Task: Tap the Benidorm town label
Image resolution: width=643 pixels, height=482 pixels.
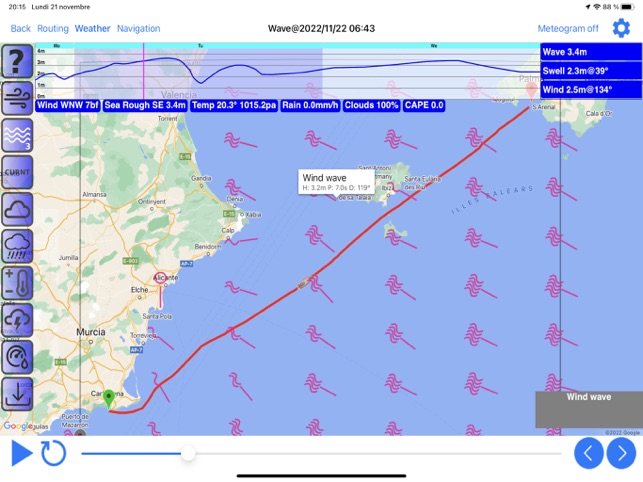Action: coord(208,247)
